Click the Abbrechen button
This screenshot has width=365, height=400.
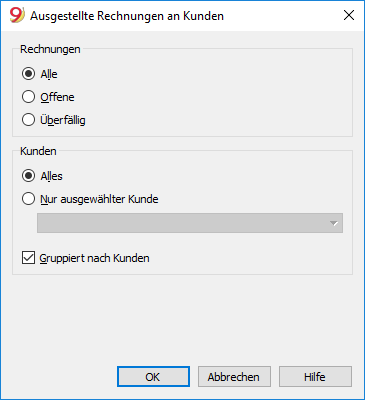click(234, 377)
